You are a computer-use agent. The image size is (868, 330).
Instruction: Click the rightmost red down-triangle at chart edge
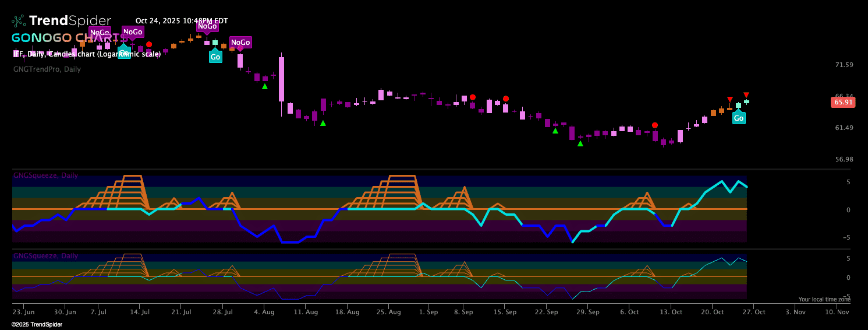pos(746,95)
